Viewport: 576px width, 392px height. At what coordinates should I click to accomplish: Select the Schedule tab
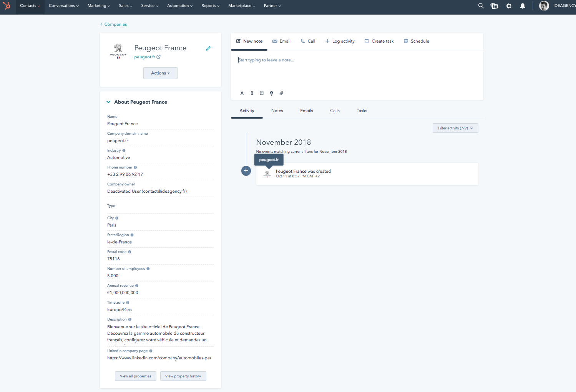(416, 41)
